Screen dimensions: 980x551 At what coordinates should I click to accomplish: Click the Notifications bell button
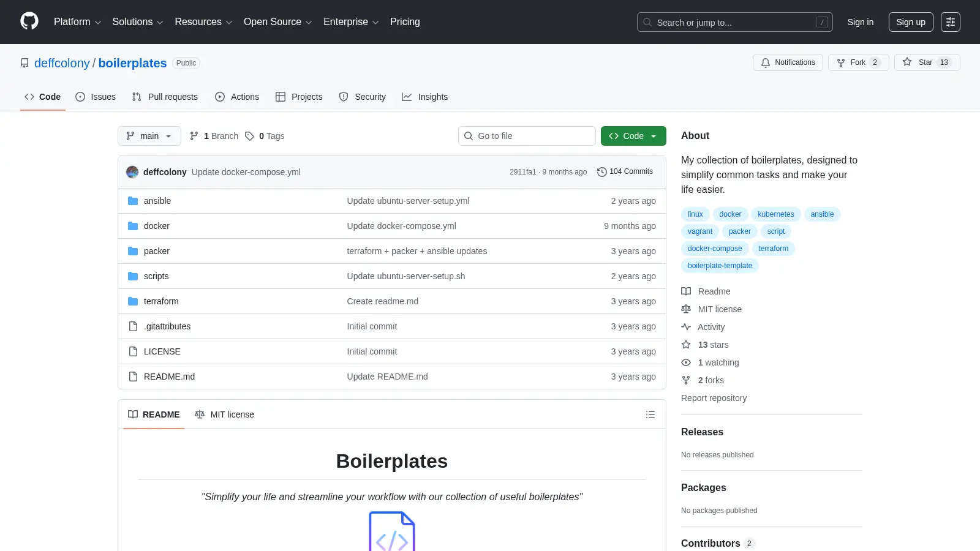click(x=788, y=62)
